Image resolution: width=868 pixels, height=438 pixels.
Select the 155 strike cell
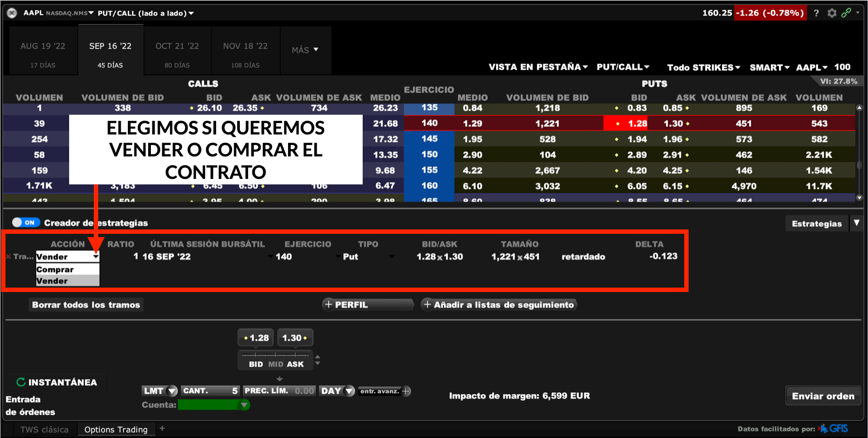(429, 170)
